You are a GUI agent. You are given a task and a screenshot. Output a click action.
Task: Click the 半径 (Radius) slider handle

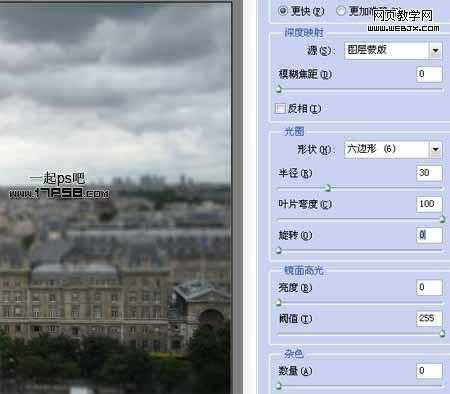[x=328, y=188]
